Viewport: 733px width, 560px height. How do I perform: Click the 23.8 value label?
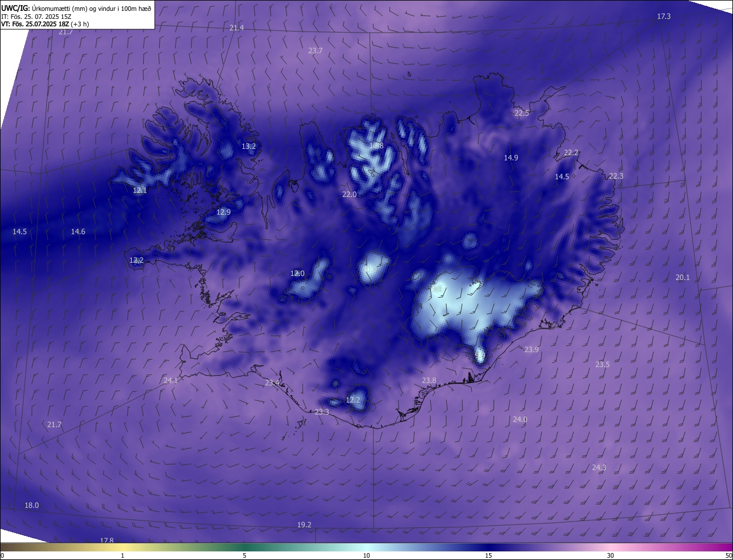coord(429,381)
